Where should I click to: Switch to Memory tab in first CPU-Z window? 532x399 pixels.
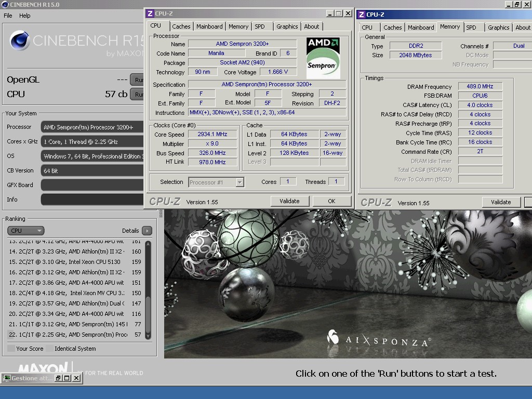click(238, 26)
